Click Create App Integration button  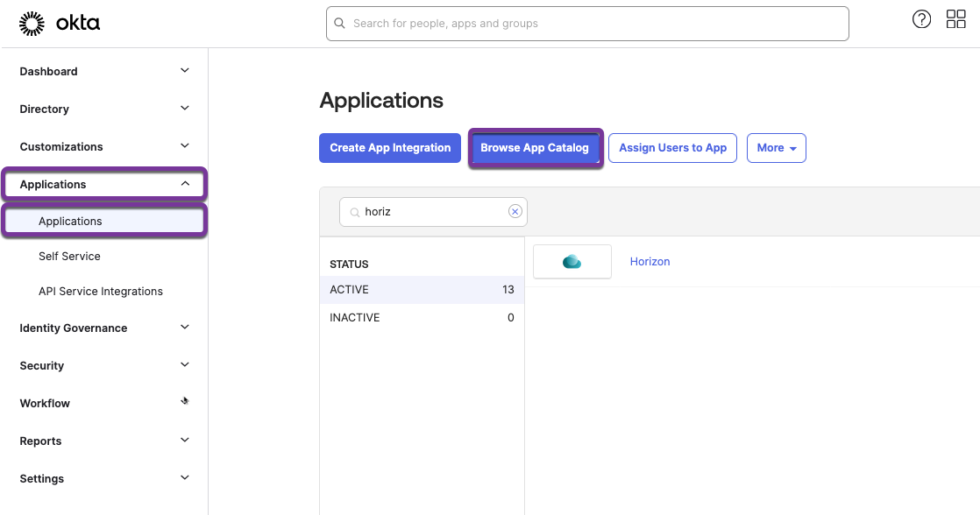pyautogui.click(x=390, y=148)
